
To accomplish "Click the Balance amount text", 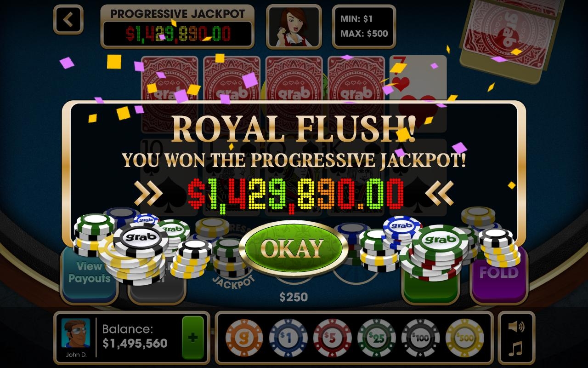I will 135,343.
